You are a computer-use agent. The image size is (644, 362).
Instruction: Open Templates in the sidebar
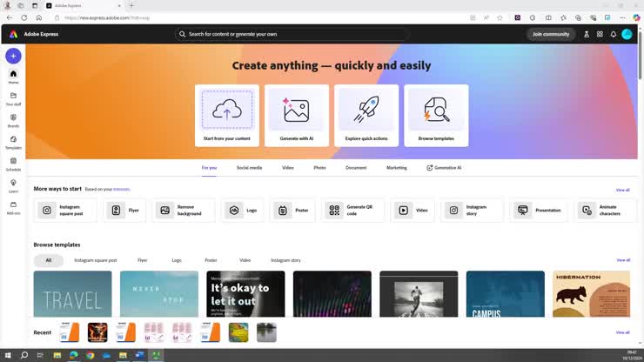13,142
